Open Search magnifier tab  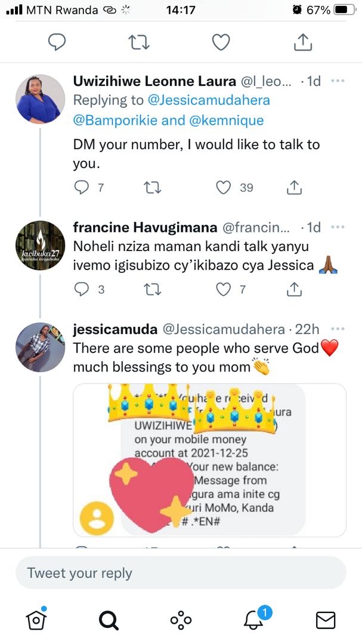click(x=109, y=620)
